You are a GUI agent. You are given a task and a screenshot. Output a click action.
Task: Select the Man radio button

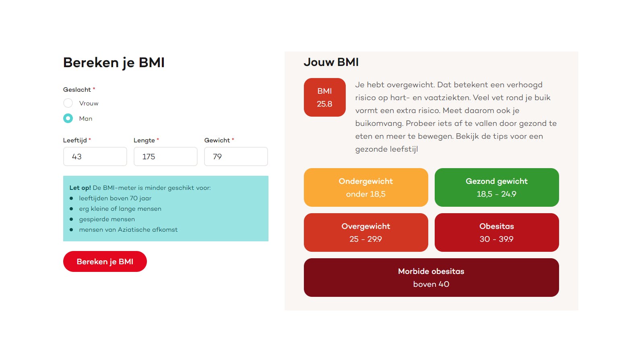point(68,118)
